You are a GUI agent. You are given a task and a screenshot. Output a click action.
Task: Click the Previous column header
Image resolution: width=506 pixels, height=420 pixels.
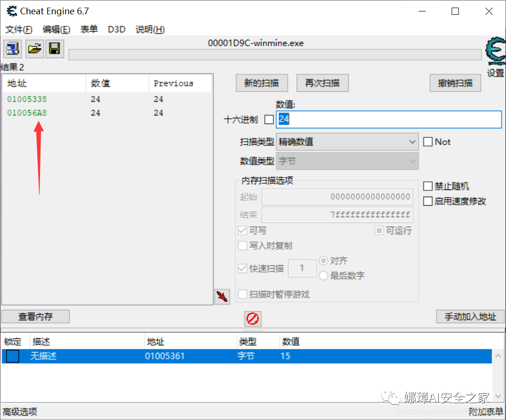[180, 84]
